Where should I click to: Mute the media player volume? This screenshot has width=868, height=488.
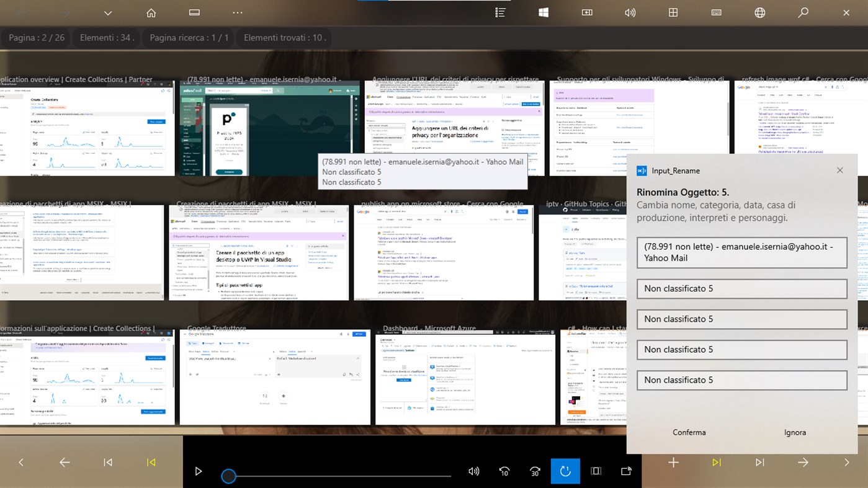pyautogui.click(x=474, y=471)
